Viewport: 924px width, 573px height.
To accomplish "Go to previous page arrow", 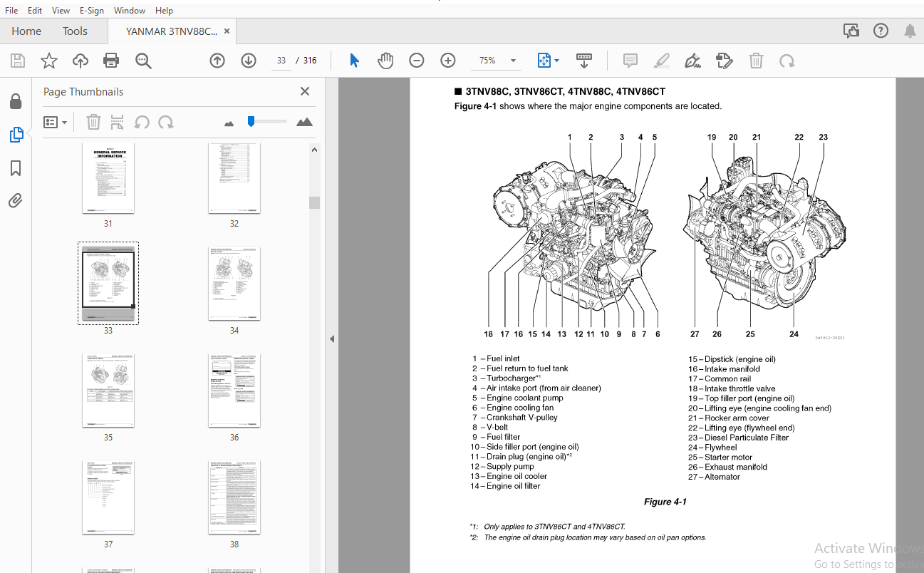I will [x=217, y=61].
